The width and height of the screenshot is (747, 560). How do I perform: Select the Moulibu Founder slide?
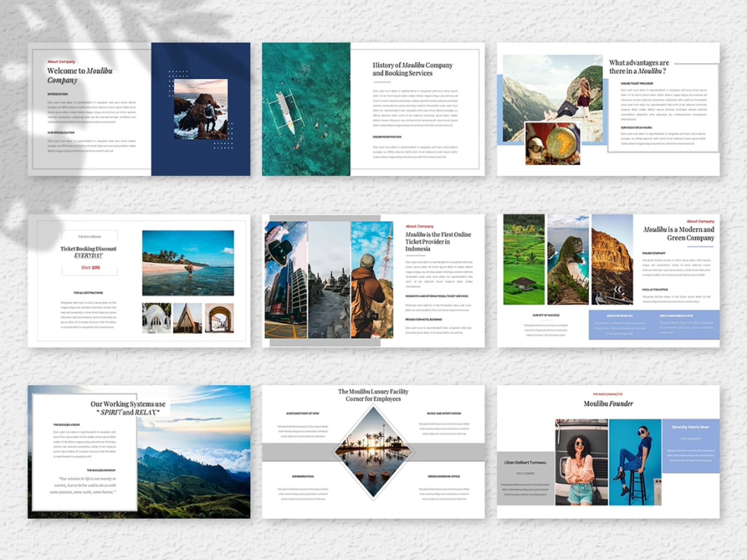click(608, 452)
